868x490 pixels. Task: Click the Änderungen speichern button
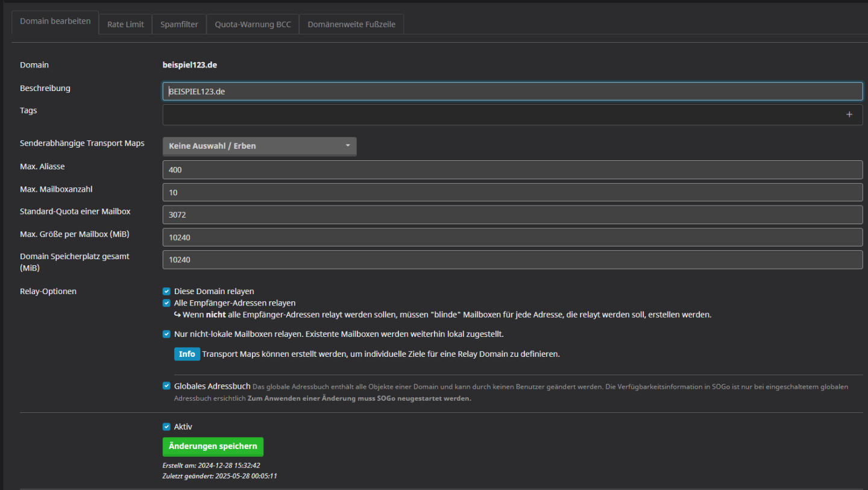[x=213, y=447]
